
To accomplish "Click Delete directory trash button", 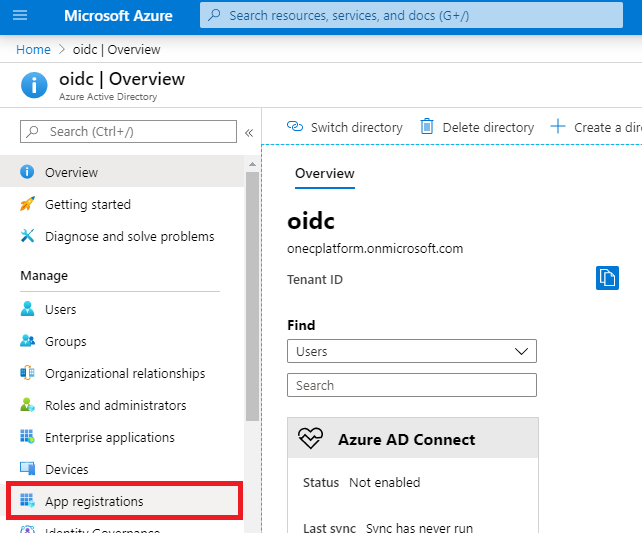I will tap(477, 127).
